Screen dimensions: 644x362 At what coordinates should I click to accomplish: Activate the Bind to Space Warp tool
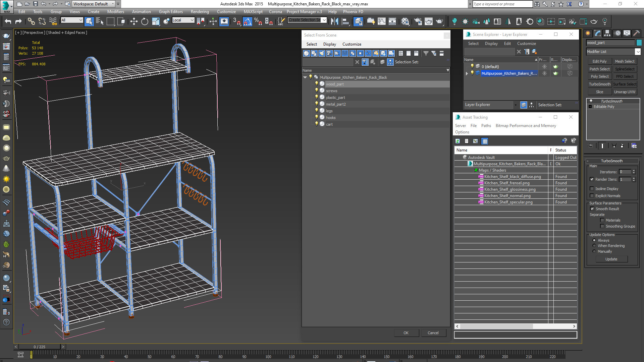(x=53, y=21)
